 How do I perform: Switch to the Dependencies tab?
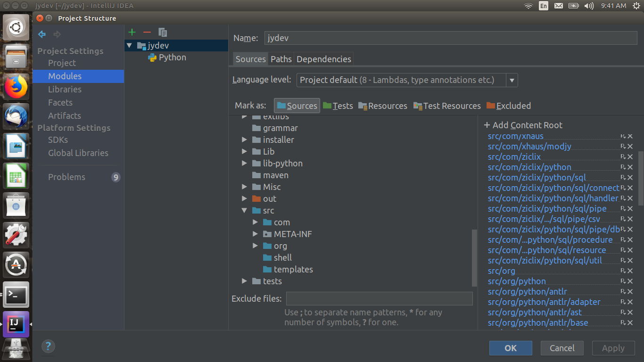(x=323, y=59)
